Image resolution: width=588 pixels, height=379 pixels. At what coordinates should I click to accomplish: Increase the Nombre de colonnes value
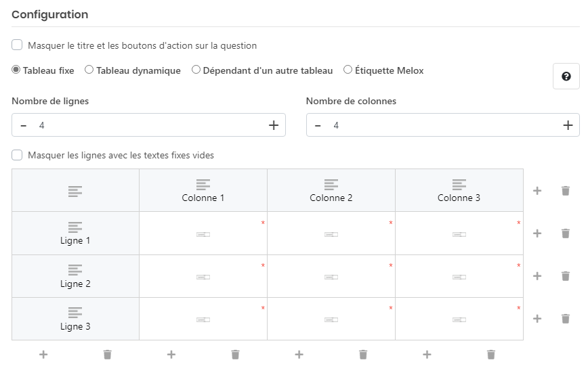point(568,125)
